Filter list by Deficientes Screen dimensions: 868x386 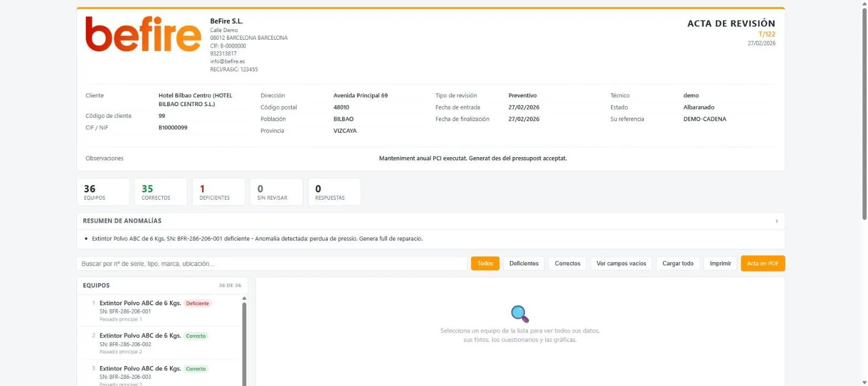(x=524, y=264)
